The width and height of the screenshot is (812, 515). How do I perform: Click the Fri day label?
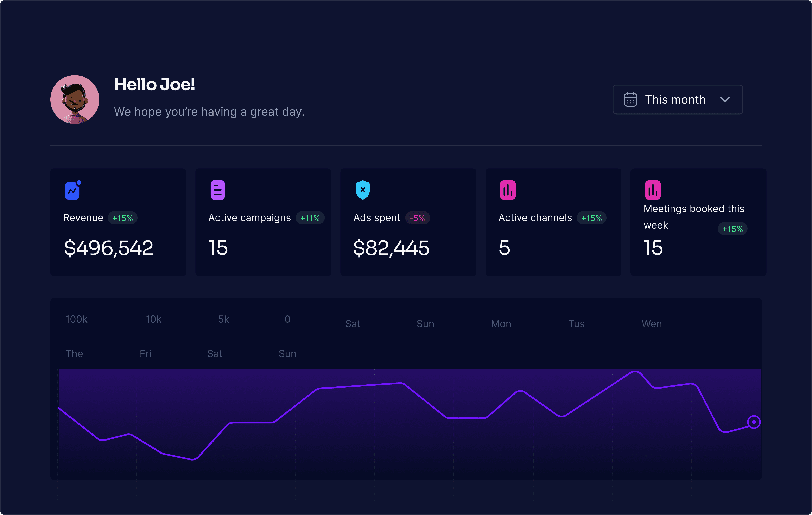point(145,353)
